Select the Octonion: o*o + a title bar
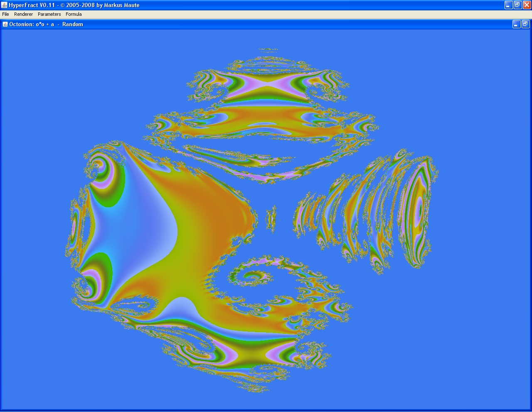This screenshot has width=532, height=412. pos(249,25)
